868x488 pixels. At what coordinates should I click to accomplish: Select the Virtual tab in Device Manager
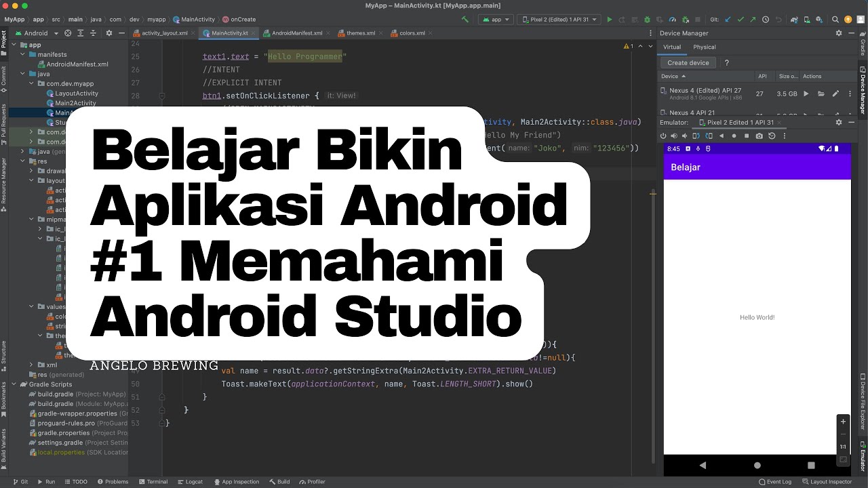[672, 47]
